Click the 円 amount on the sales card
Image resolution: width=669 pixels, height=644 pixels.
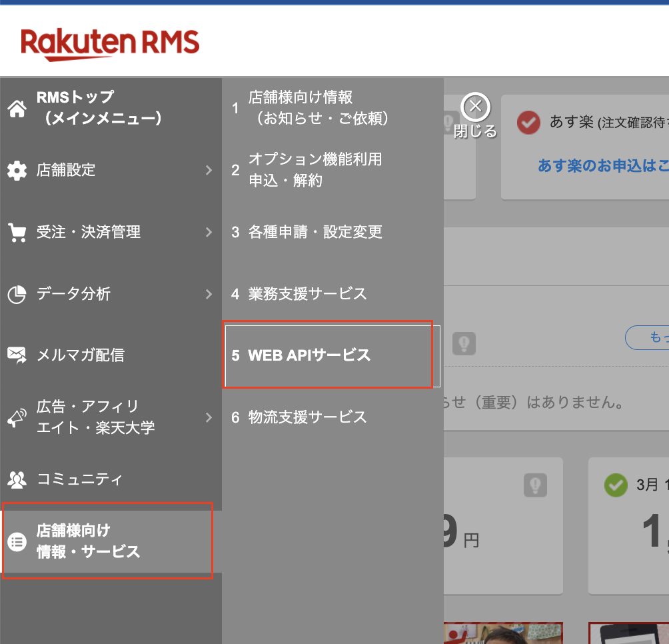pos(462,532)
